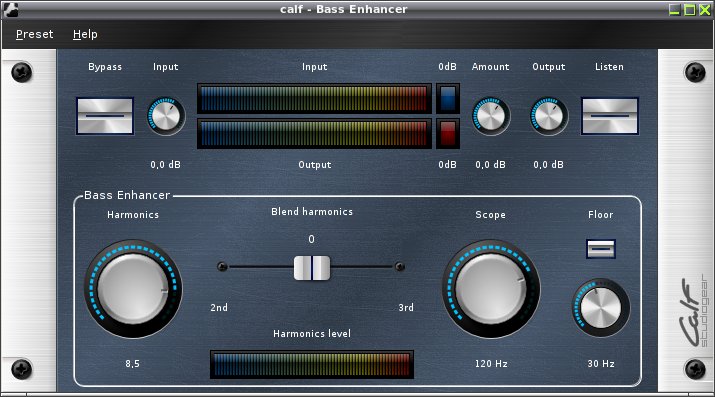The width and height of the screenshot is (715, 397).
Task: Click the 3rd harmonic label
Action: click(406, 308)
